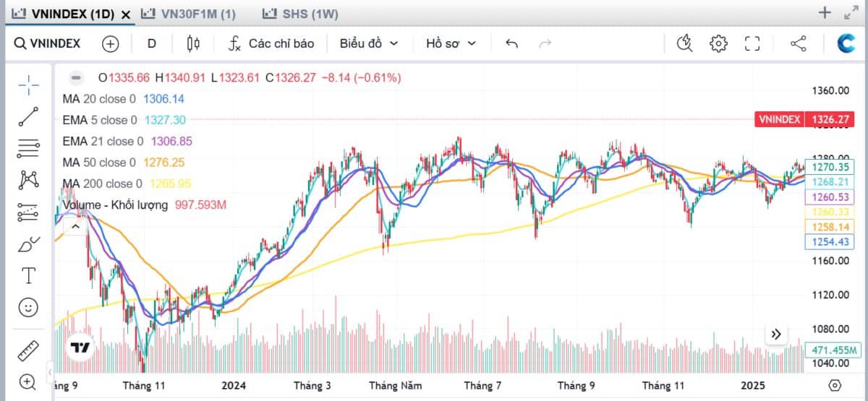868x401 pixels.
Task: Open the forecasting and measurement tools
Action: pos(29,211)
